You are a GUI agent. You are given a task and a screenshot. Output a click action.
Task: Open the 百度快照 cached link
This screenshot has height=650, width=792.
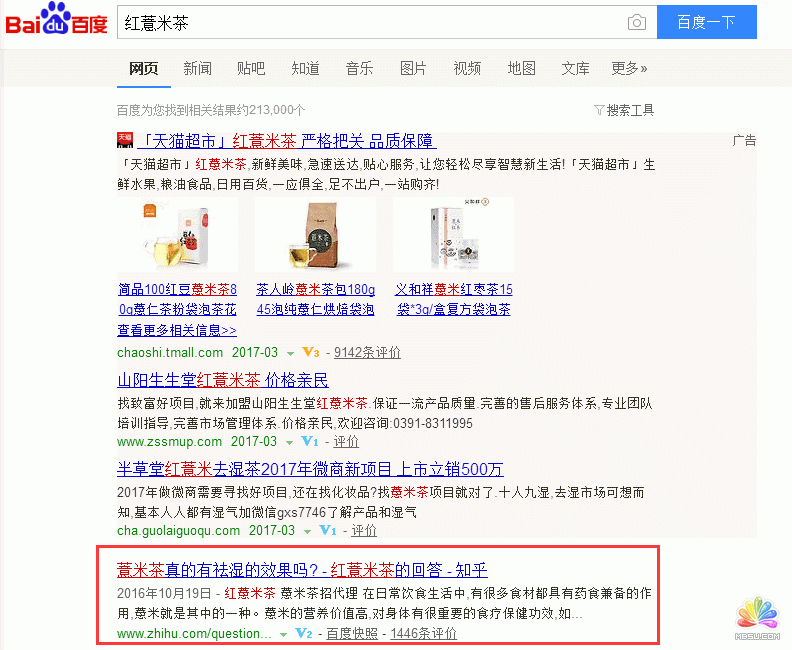click(x=352, y=633)
